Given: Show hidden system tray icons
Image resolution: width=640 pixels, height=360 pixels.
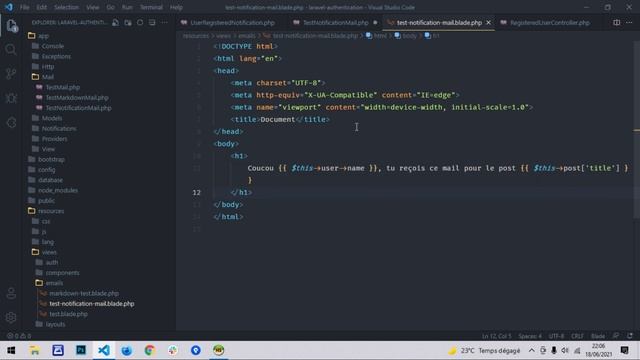Looking at the screenshot, I should tap(531, 350).
